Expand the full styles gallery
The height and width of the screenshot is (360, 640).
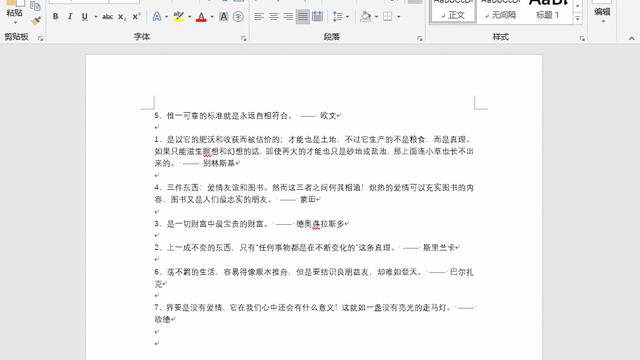pyautogui.click(x=578, y=19)
